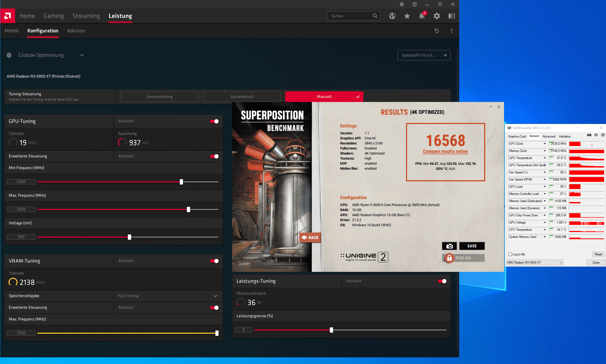Image resolution: width=606 pixels, height=364 pixels.
Task: Close the Superposition results window
Action: [499, 107]
